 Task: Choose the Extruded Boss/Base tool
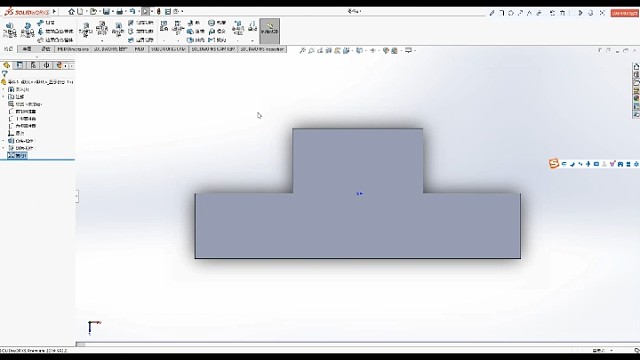coord(10,30)
